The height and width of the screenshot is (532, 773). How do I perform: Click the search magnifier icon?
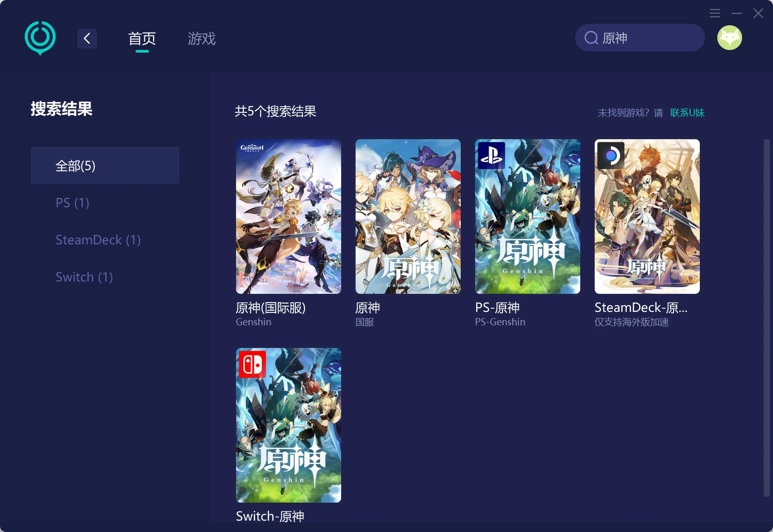click(591, 38)
